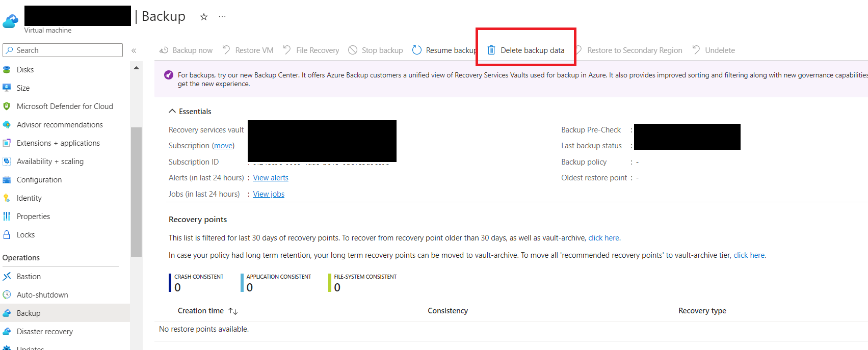Screen dimensions: 868x350
Task: Click the Backup Center rocket icon
Action: (169, 75)
